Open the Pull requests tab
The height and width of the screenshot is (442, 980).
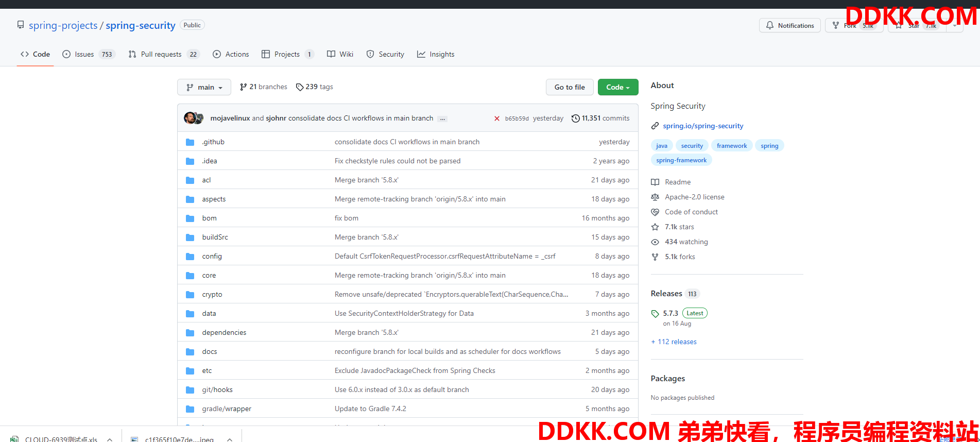tap(164, 54)
